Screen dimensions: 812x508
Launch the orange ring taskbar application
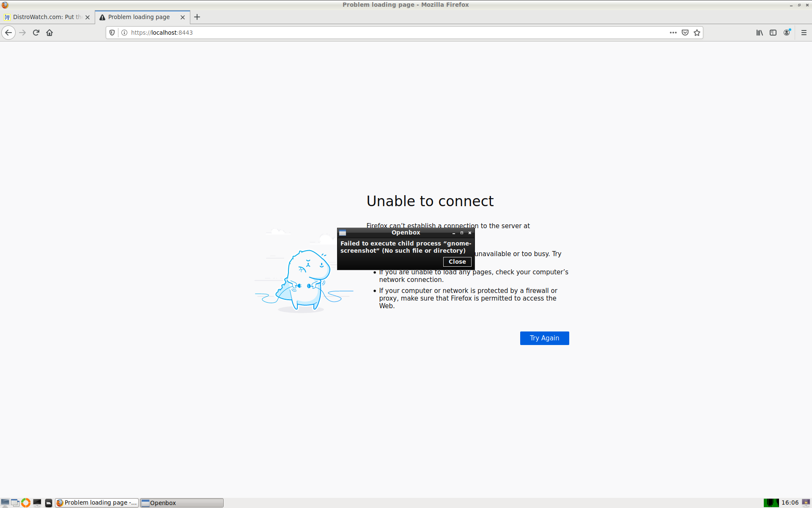click(x=26, y=502)
